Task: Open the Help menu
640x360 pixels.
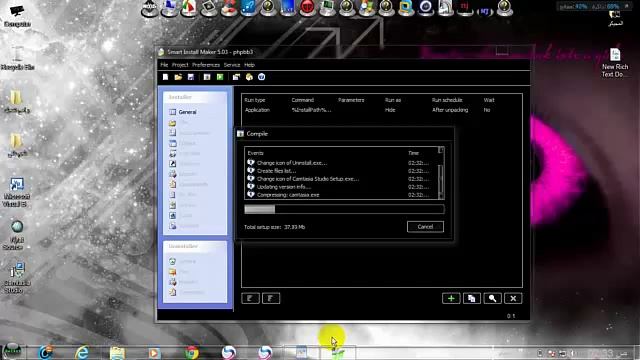Action: [x=249, y=65]
